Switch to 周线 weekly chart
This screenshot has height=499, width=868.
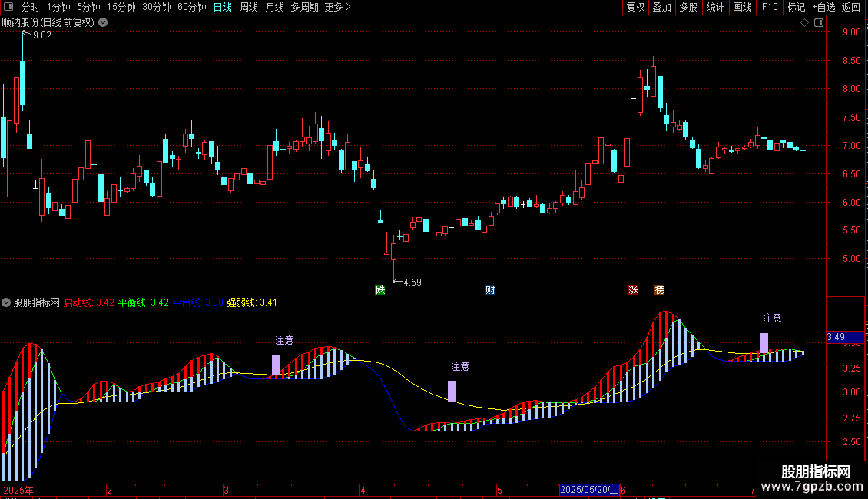(249, 7)
